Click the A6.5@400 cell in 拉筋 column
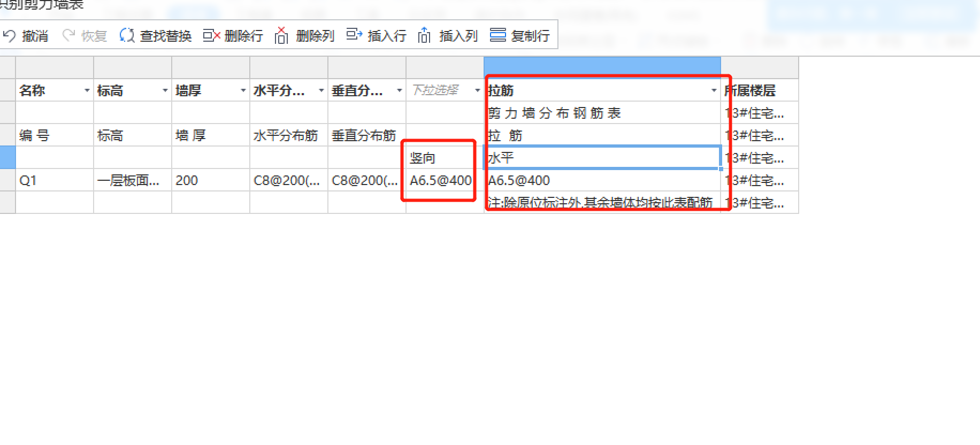The width and height of the screenshot is (980, 445). coord(602,180)
